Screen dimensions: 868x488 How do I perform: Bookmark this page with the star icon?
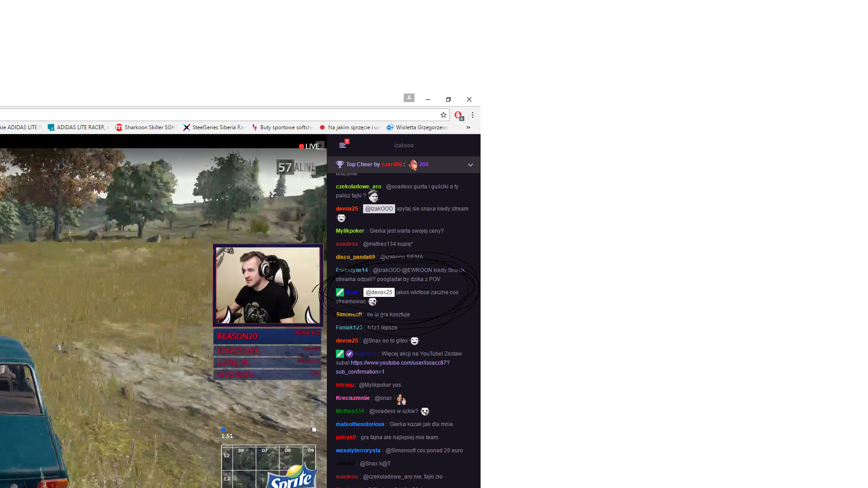point(443,115)
